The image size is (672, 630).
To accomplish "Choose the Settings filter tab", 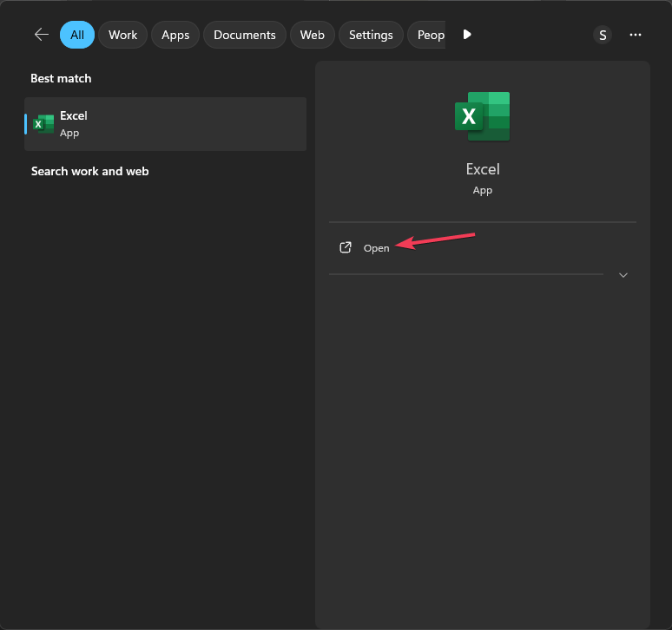I will pos(371,35).
